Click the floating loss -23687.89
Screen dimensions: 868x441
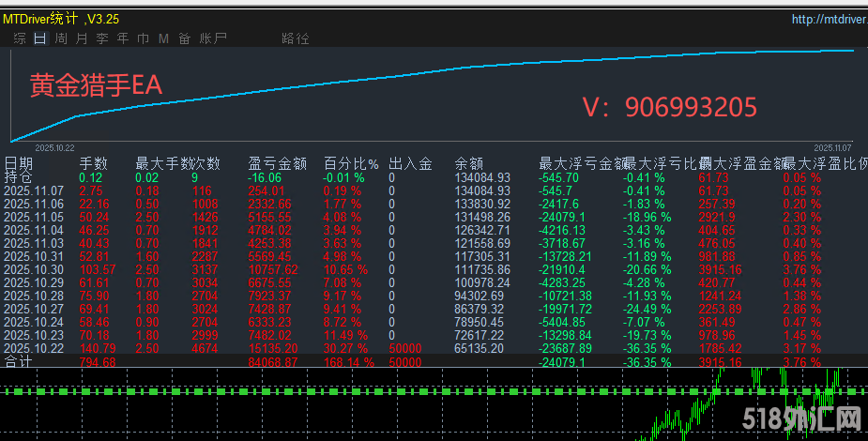coord(565,349)
